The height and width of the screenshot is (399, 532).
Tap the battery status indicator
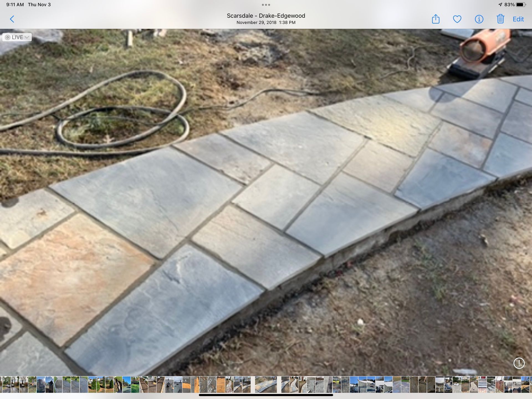click(520, 5)
